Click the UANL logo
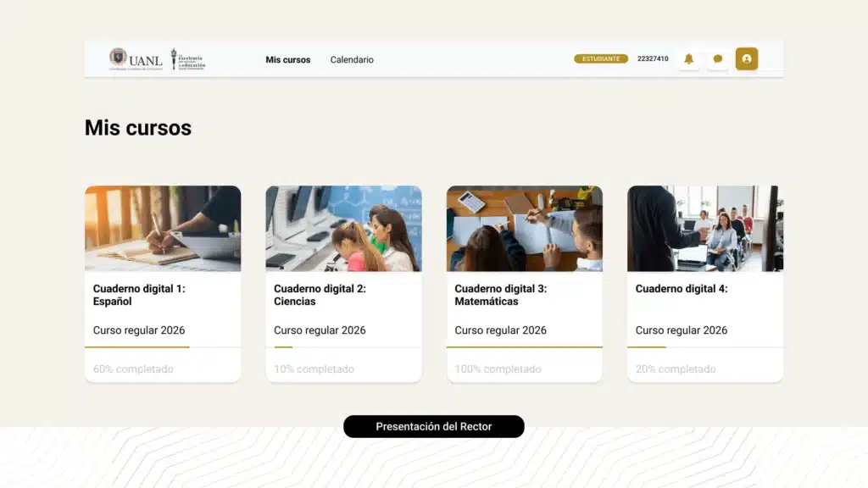 pos(136,59)
